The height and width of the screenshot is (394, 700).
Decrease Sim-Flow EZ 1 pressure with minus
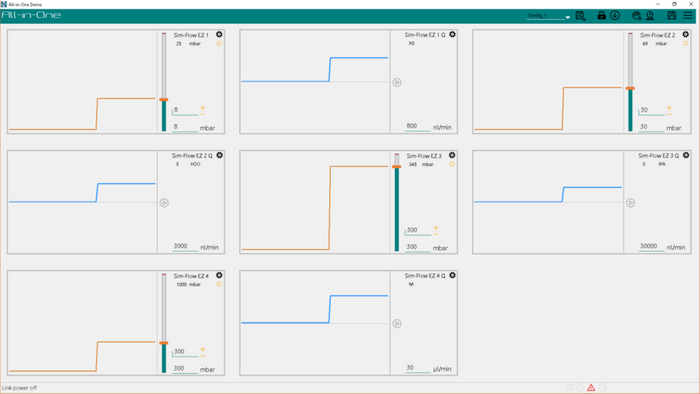point(203,114)
